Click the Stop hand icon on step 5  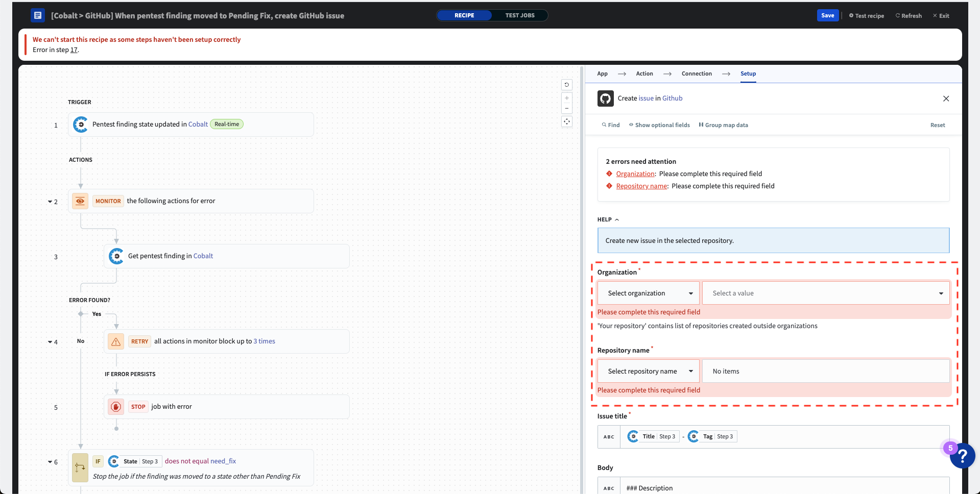pos(116,407)
